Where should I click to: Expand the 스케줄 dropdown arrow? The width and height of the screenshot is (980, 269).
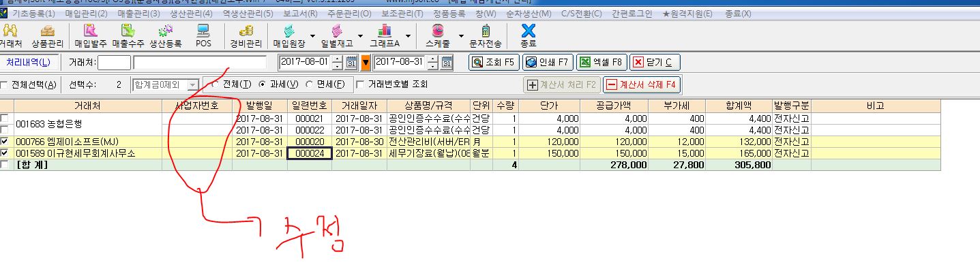click(x=461, y=35)
